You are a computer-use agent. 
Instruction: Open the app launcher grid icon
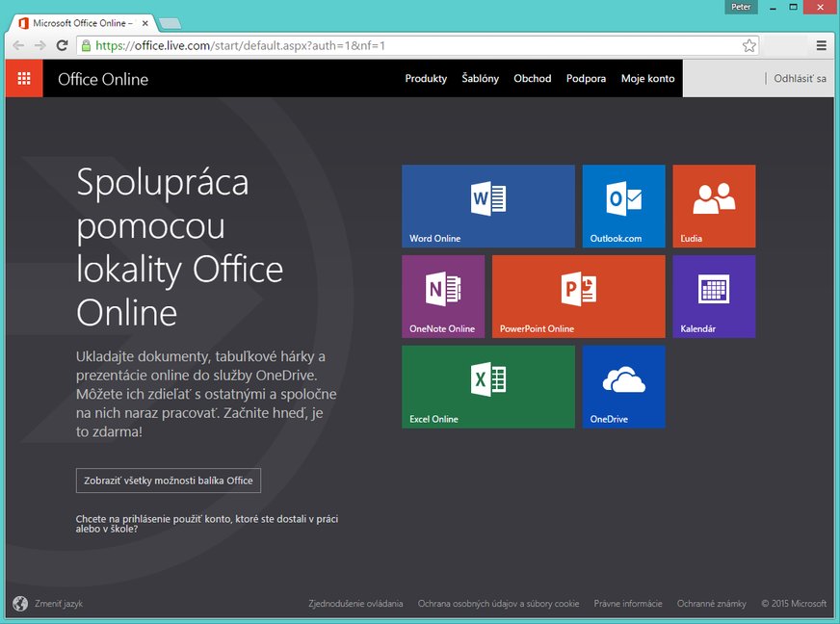click(x=24, y=79)
